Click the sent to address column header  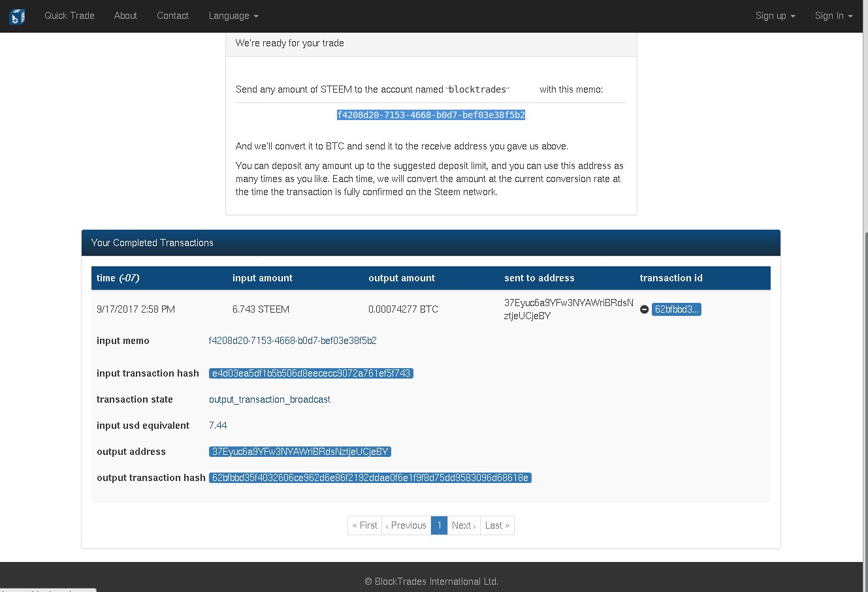click(x=539, y=278)
